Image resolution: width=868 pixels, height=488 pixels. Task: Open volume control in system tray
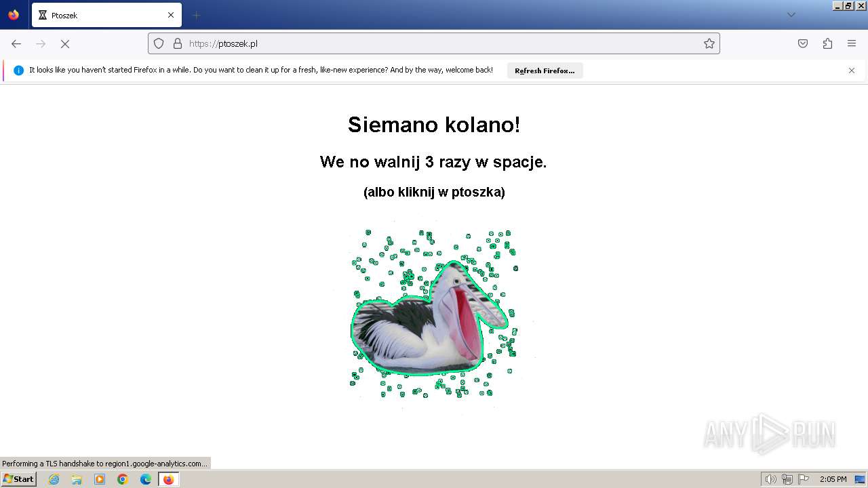click(770, 479)
